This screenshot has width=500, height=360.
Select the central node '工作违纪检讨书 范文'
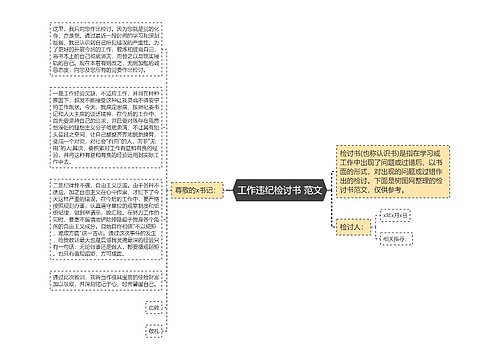(x=279, y=190)
